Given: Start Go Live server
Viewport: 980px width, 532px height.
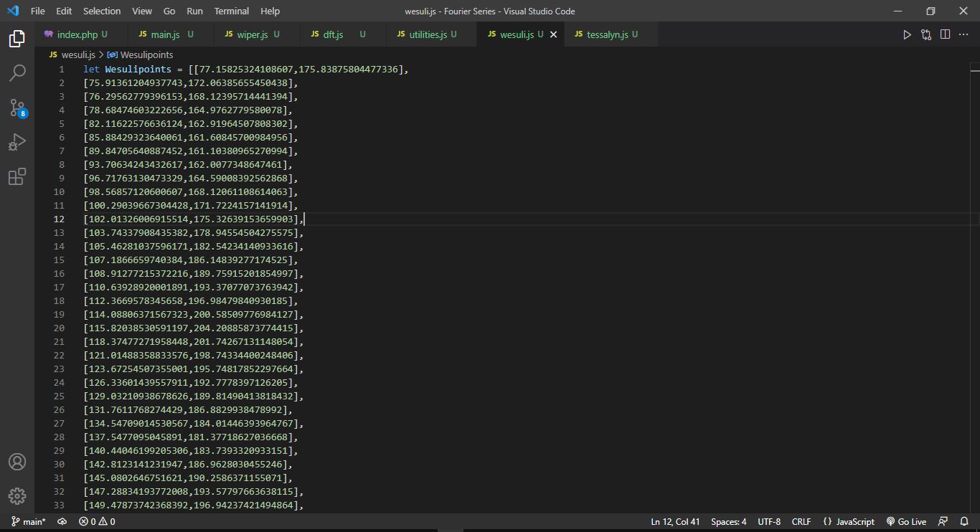Looking at the screenshot, I should coord(906,522).
